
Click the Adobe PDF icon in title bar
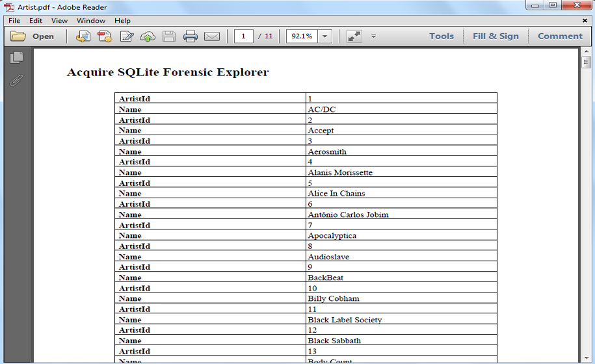[x=9, y=6]
